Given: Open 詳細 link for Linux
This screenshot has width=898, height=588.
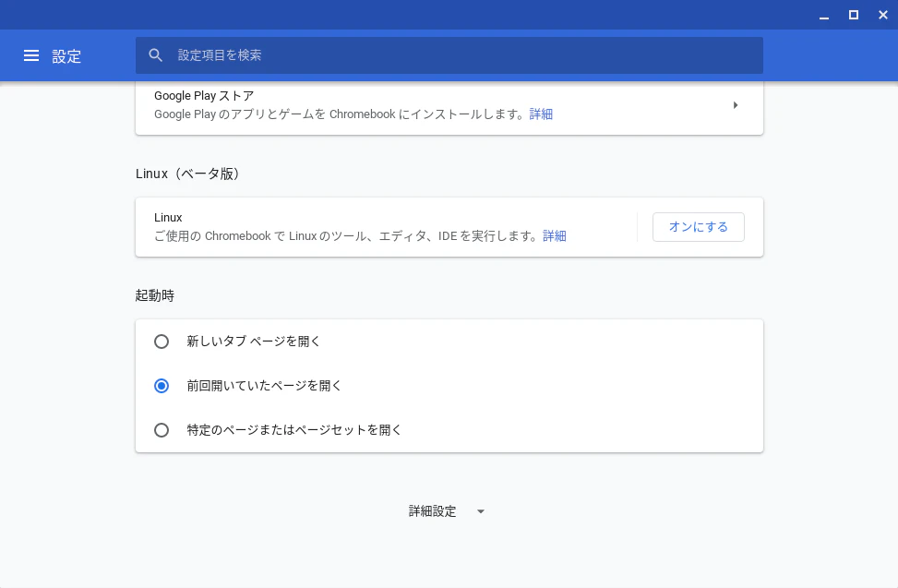Looking at the screenshot, I should (x=555, y=236).
